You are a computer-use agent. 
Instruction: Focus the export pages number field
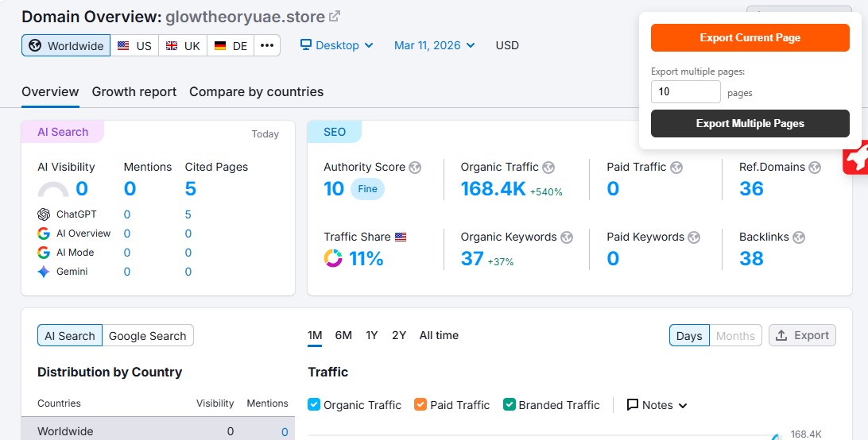(686, 92)
